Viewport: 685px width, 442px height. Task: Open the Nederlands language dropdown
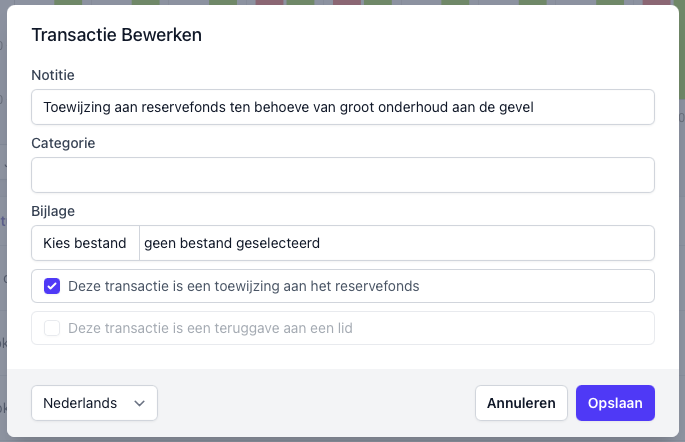94,403
